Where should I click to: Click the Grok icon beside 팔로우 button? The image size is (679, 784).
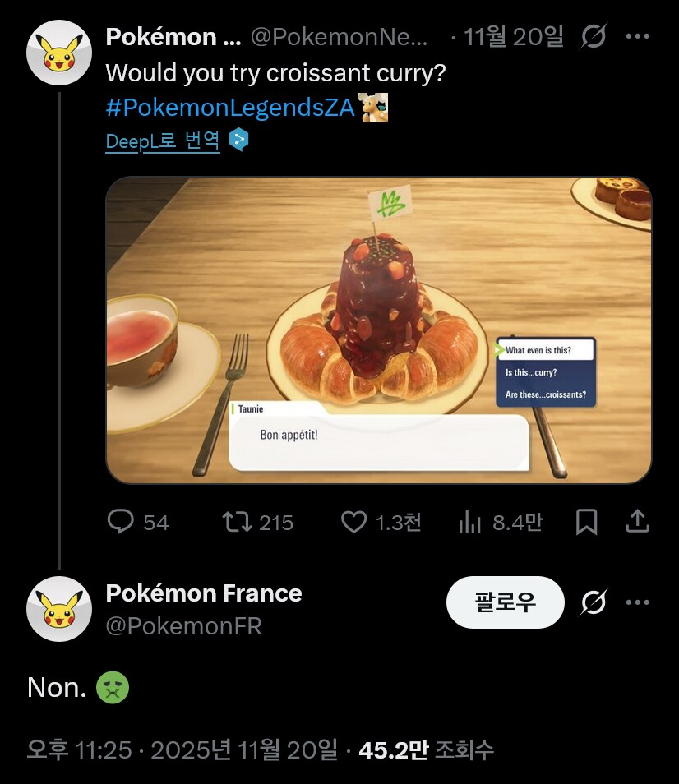coord(593,602)
